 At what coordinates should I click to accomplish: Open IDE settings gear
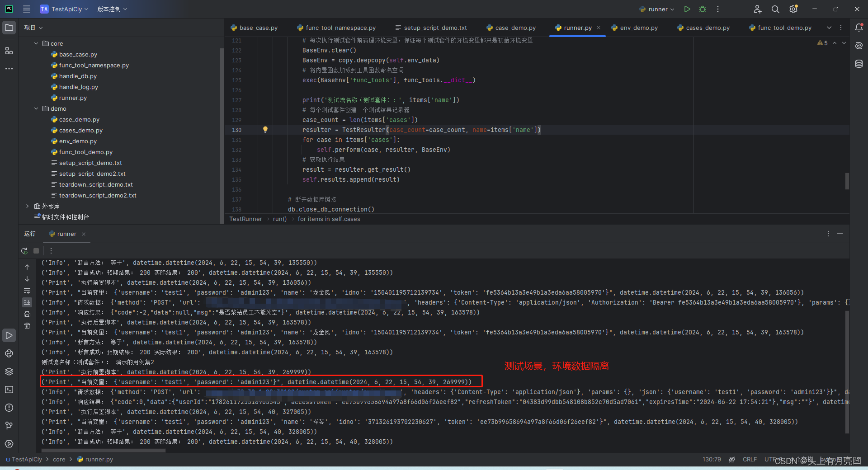click(x=793, y=9)
